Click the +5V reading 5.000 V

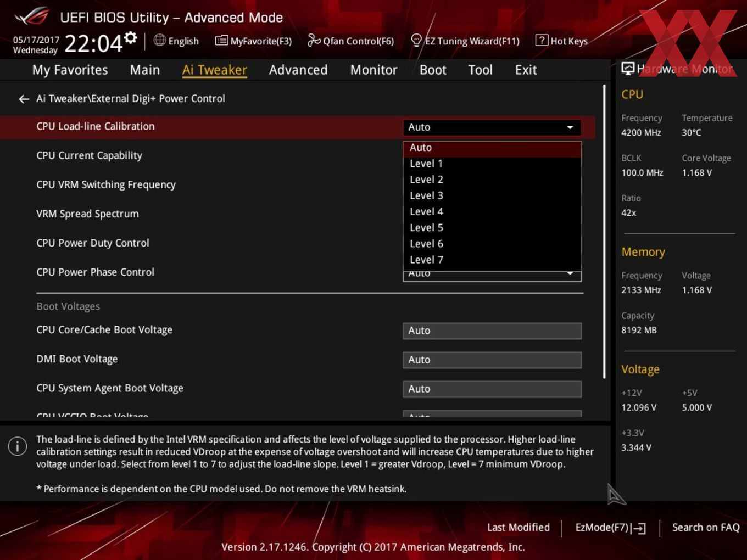(696, 408)
